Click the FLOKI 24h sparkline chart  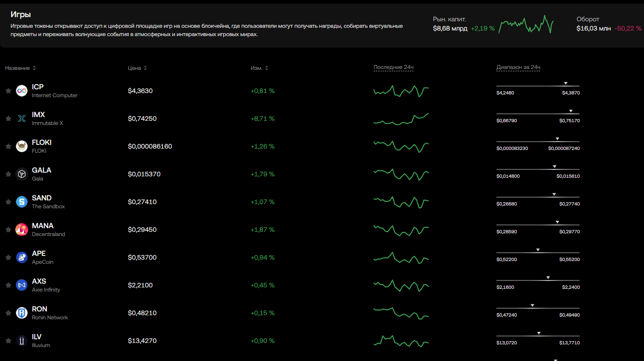[401, 146]
